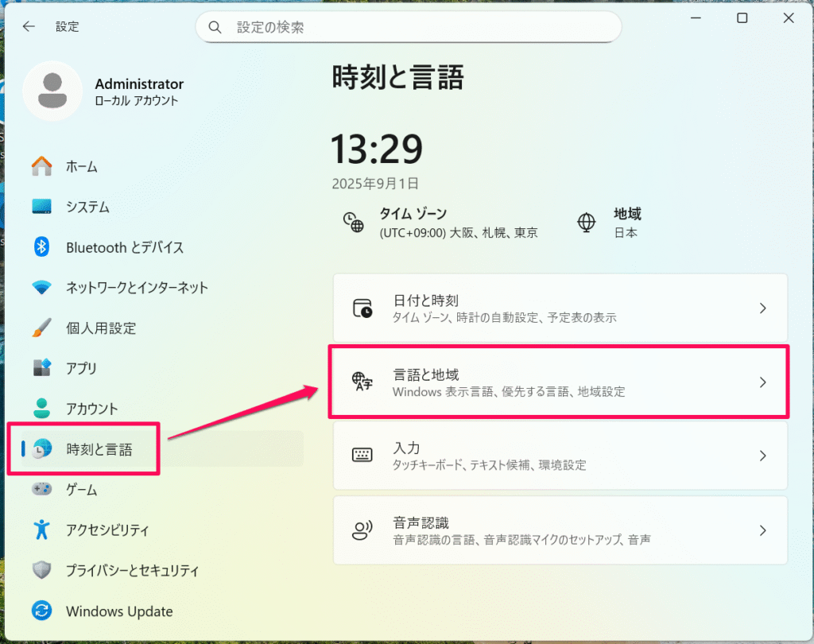Select プライバシーとセキュリティ label in the sidebar
The width and height of the screenshot is (814, 644).
pyautogui.click(x=132, y=570)
